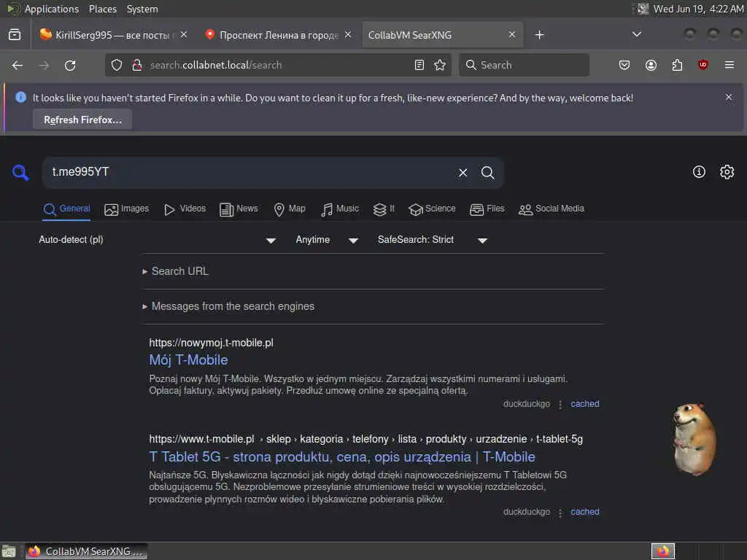Click CollabVM SearXNG taskbar window button
747x560 pixels.
[x=87, y=551]
